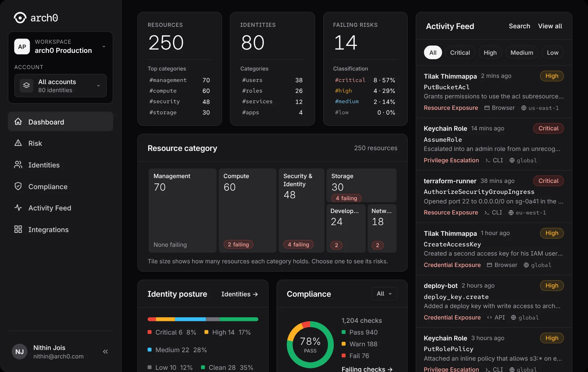Image resolution: width=588 pixels, height=372 pixels.
Task: Click the Identity posture severity bar
Action: (x=203, y=319)
